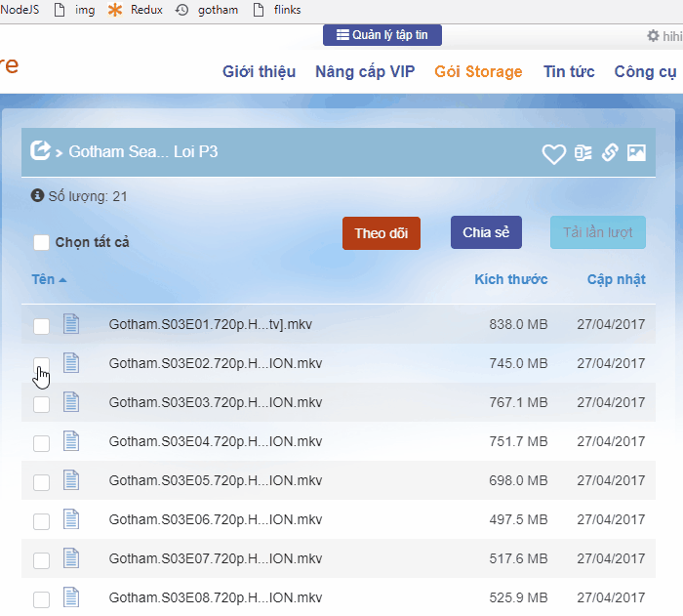This screenshot has width=683, height=616.
Task: Click the Gotham Sea... Loi P3 folder title
Action: click(143, 151)
